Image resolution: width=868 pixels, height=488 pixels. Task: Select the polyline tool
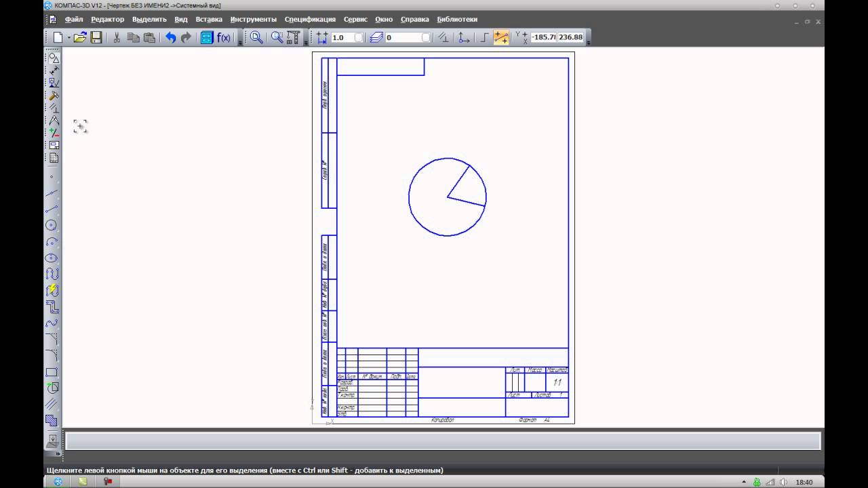pos(52,307)
